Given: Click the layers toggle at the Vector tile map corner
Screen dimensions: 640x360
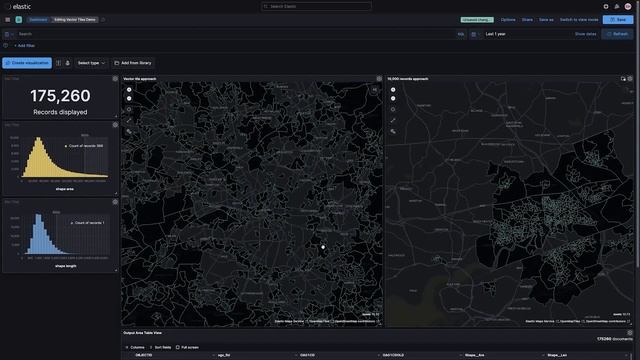Looking at the screenshot, I should [x=374, y=89].
